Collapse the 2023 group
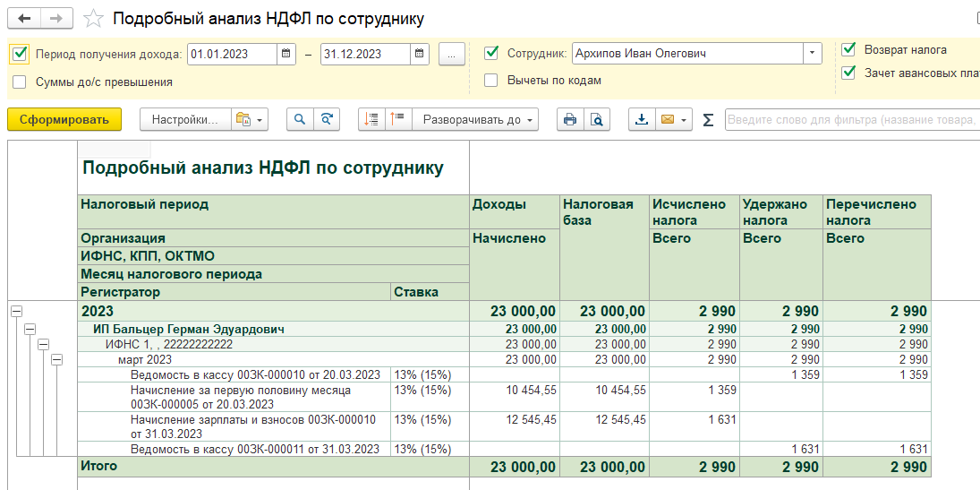The width and height of the screenshot is (980, 490). click(15, 311)
